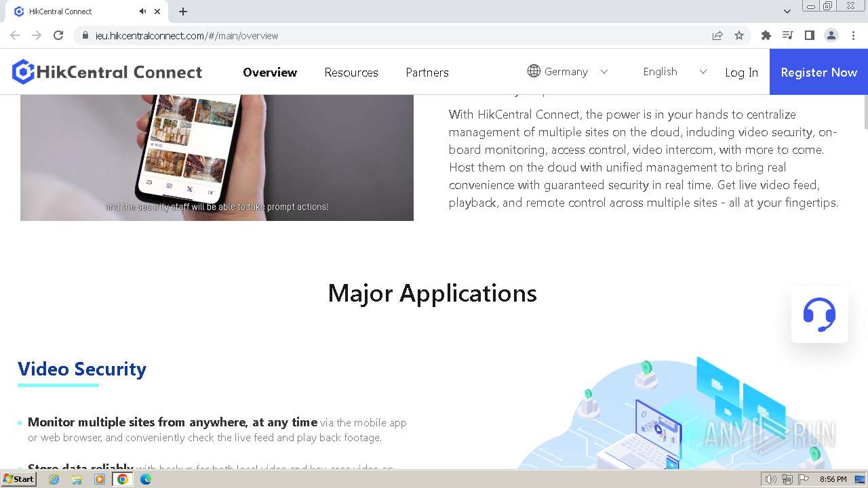Open a new browser tab
868x488 pixels.
[x=183, y=12]
